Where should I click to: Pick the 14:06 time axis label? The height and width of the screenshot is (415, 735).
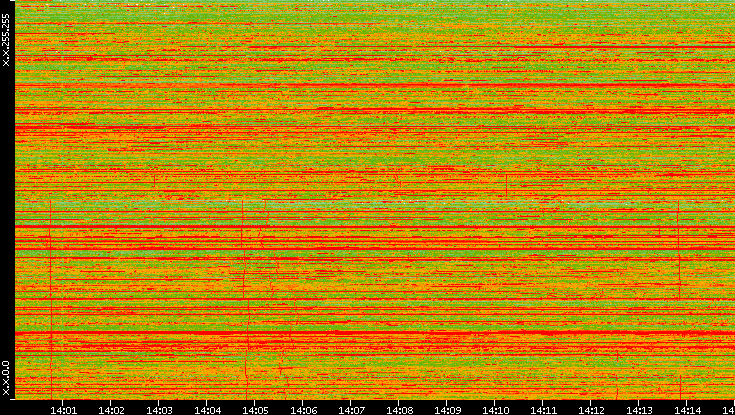[x=303, y=410]
